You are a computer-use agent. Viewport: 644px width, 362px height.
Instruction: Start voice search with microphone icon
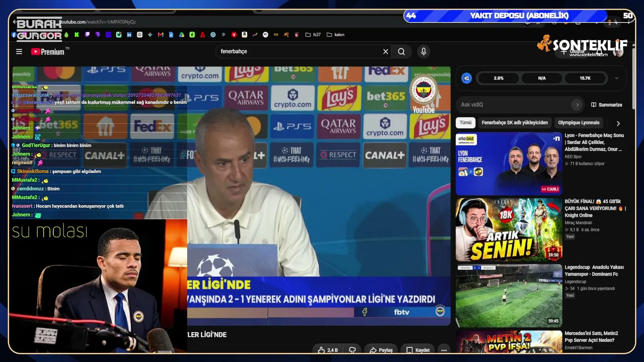[424, 51]
